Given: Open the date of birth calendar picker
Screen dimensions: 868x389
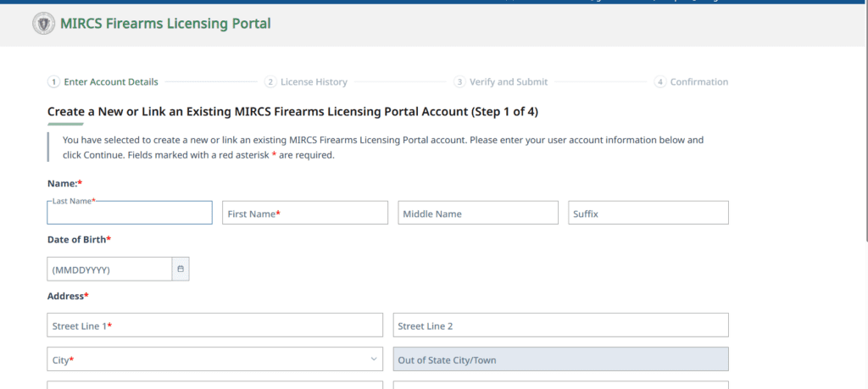Looking at the screenshot, I should coord(181,269).
